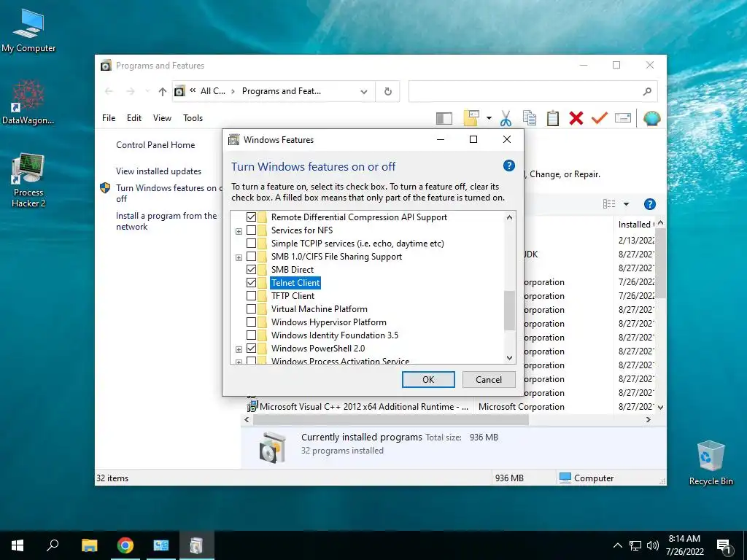Open Programs and Features help icon
This screenshot has height=560, width=747.
pos(649,204)
